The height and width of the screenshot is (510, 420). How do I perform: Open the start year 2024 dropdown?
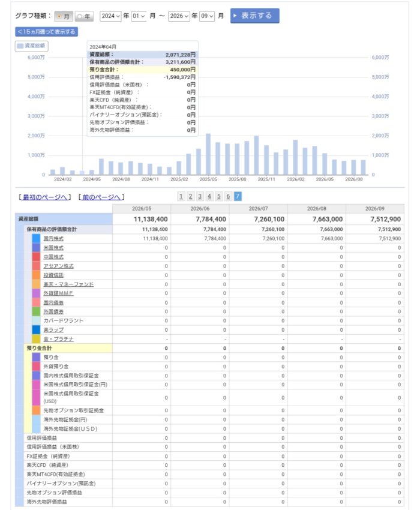pyautogui.click(x=110, y=16)
